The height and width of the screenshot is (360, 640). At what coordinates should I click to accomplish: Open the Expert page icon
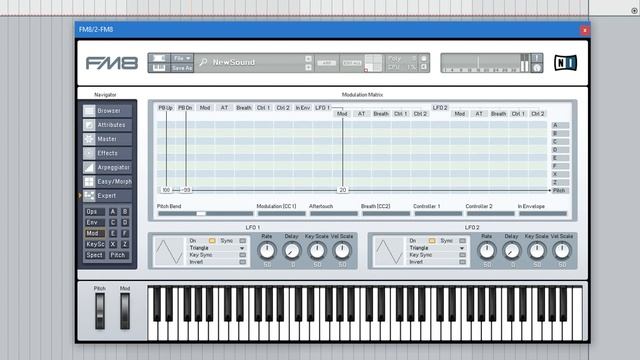(x=89, y=196)
